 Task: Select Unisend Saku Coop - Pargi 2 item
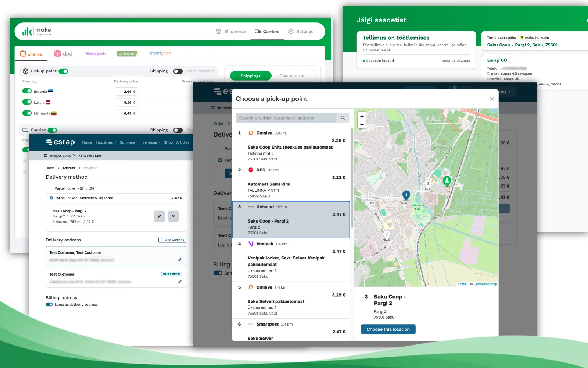[291, 220]
